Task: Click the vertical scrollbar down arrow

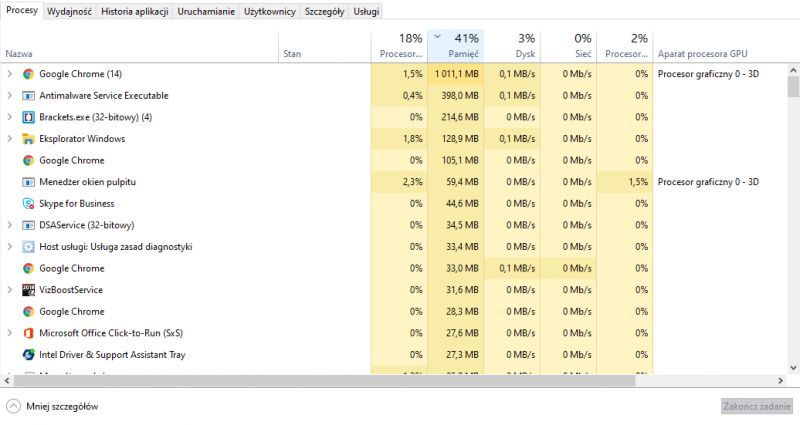Action: coord(793,367)
